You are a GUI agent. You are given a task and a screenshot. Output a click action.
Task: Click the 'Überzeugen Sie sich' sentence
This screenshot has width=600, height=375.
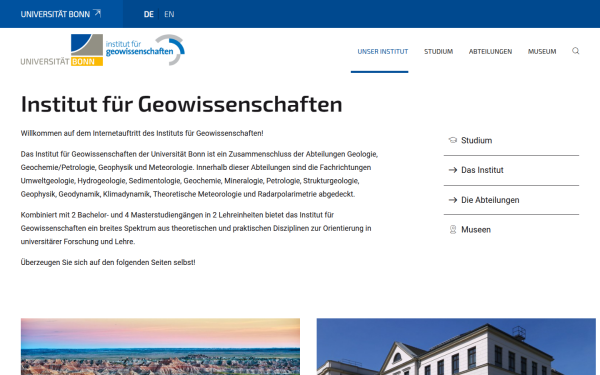click(x=108, y=262)
